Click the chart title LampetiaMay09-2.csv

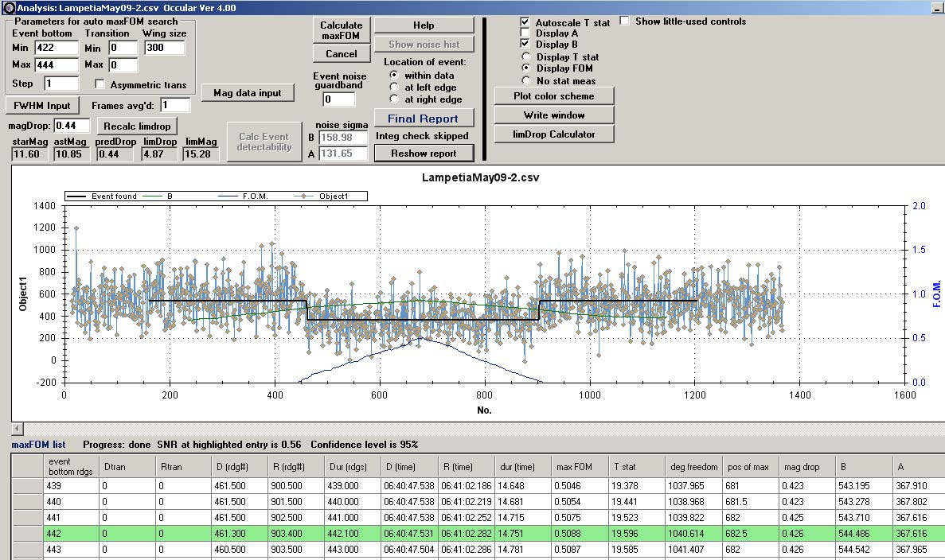(x=480, y=177)
